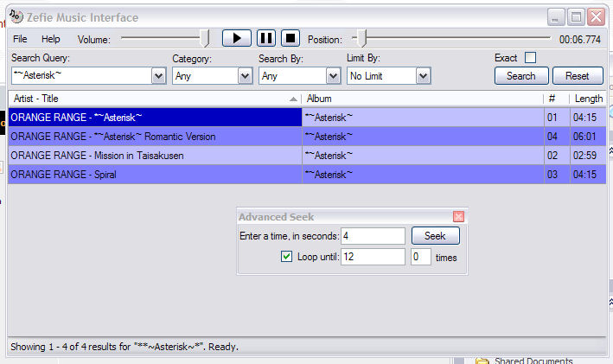The height and width of the screenshot is (364, 613).
Task: Click the Search button
Action: (520, 76)
